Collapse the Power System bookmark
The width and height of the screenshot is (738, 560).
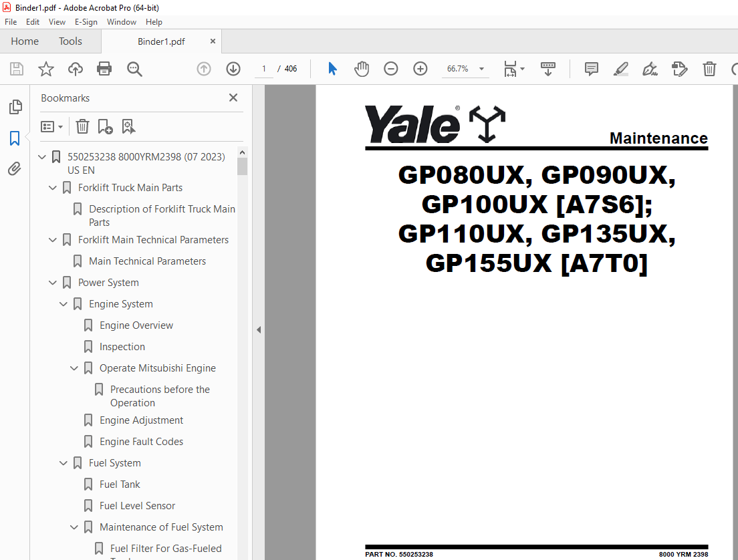click(53, 283)
